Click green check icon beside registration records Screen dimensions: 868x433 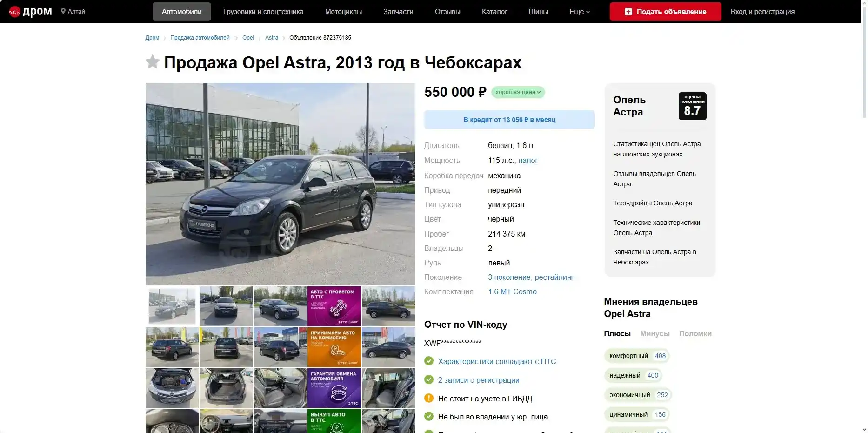(429, 379)
